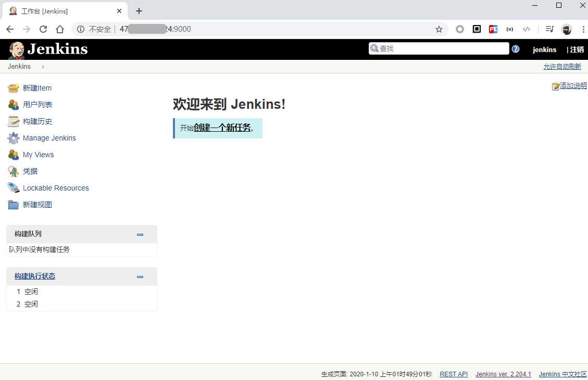Collapse the 构建执行状态 panel
The width and height of the screenshot is (588, 380).
point(140,276)
